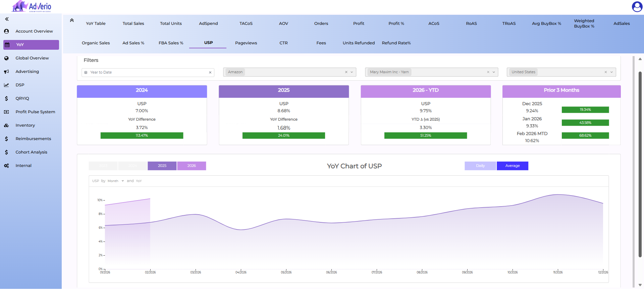Viewport: 644px width, 306px height.
Task: Open the Pageviews tab
Action: pyautogui.click(x=246, y=43)
